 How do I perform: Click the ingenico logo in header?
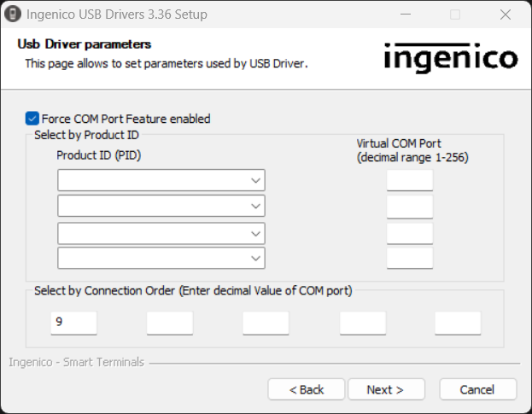pos(451,57)
